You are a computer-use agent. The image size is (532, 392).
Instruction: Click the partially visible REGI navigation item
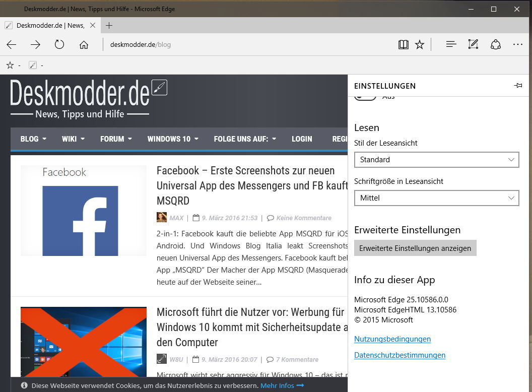click(340, 139)
